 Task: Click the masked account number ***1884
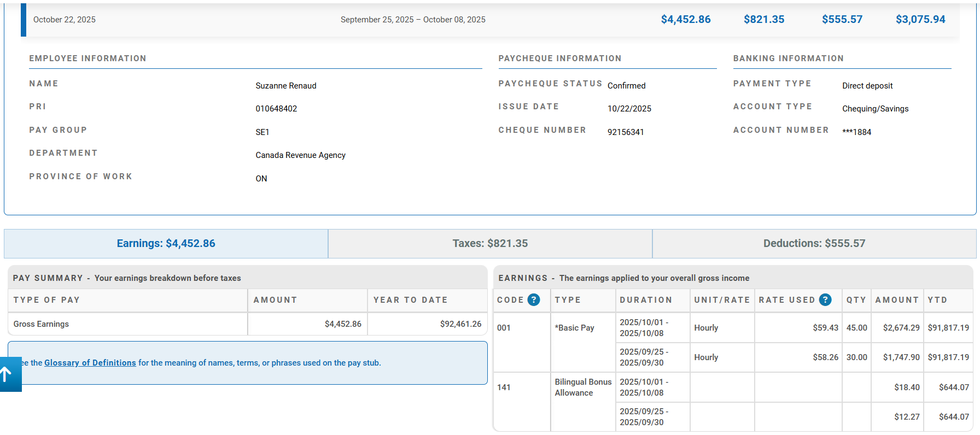(856, 132)
